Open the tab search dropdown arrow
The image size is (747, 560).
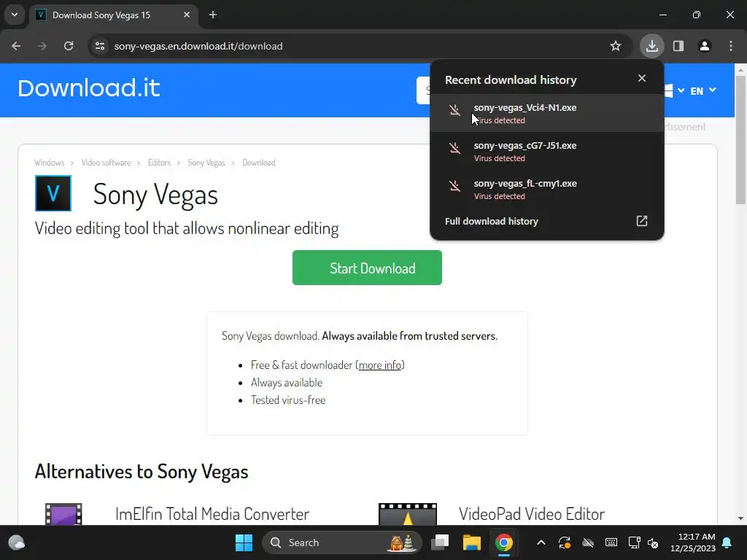pos(15,15)
